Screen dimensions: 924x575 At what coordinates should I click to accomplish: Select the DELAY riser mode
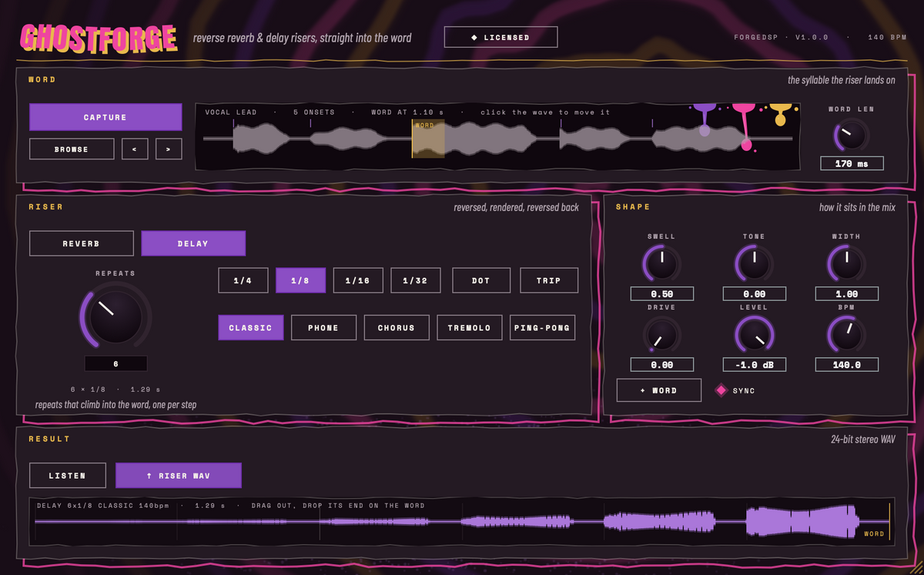click(x=193, y=243)
